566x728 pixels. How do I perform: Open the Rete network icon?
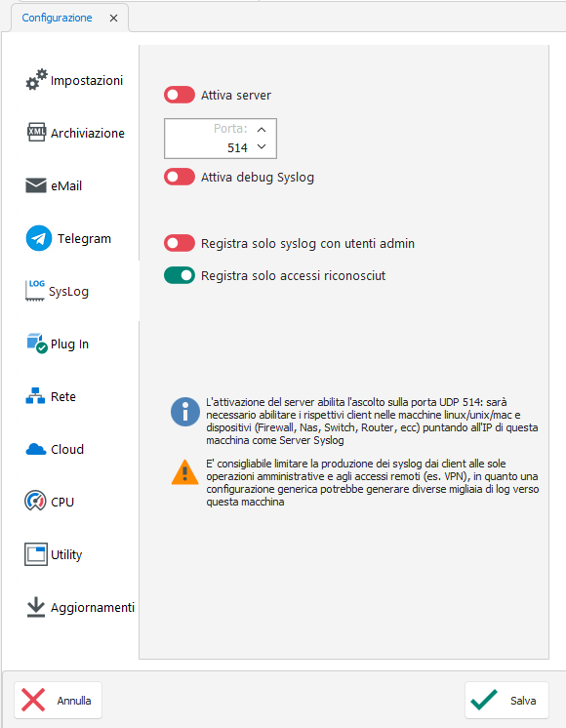pos(35,396)
